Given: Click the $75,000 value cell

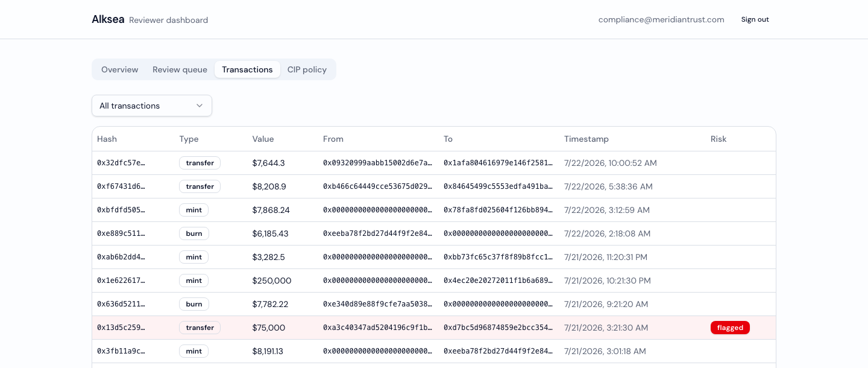Looking at the screenshot, I should (x=269, y=328).
